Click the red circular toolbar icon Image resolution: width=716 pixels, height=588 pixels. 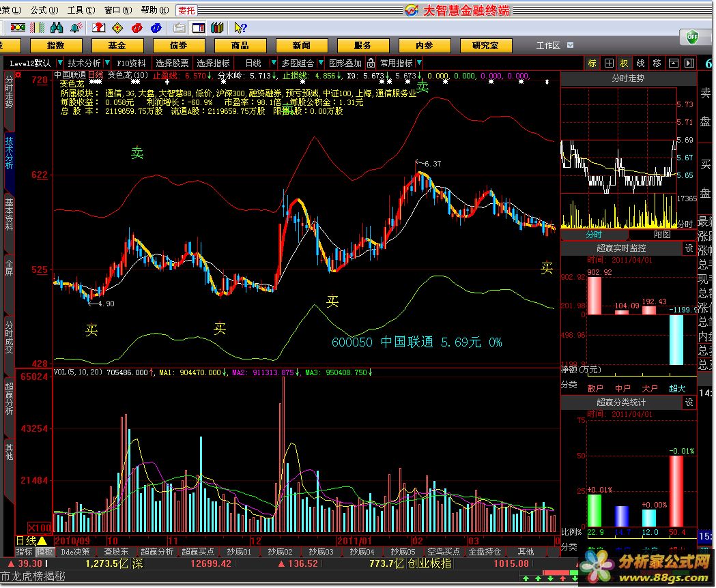[x=137, y=28]
